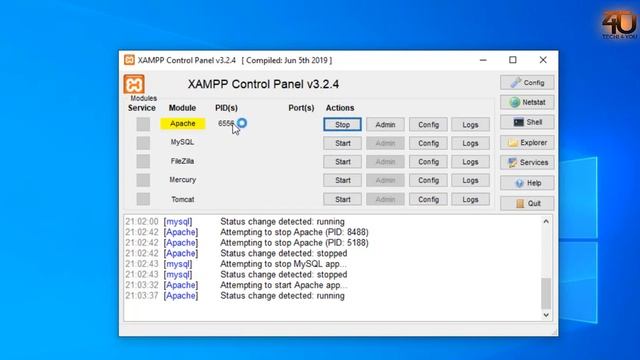Click the Apache PID value 6556
The width and height of the screenshot is (640, 360).
(226, 123)
